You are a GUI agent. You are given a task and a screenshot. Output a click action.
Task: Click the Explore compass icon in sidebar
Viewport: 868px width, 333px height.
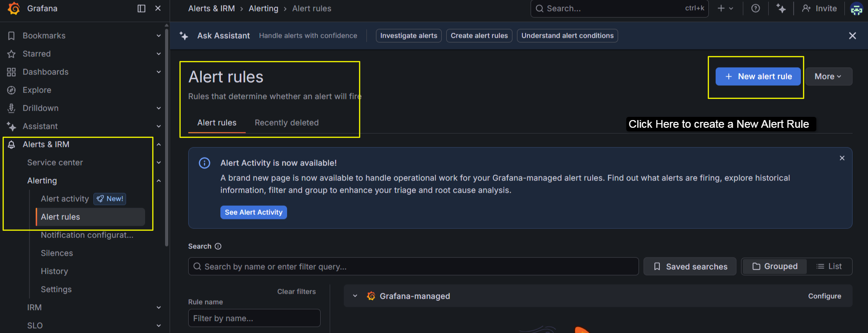click(11, 90)
